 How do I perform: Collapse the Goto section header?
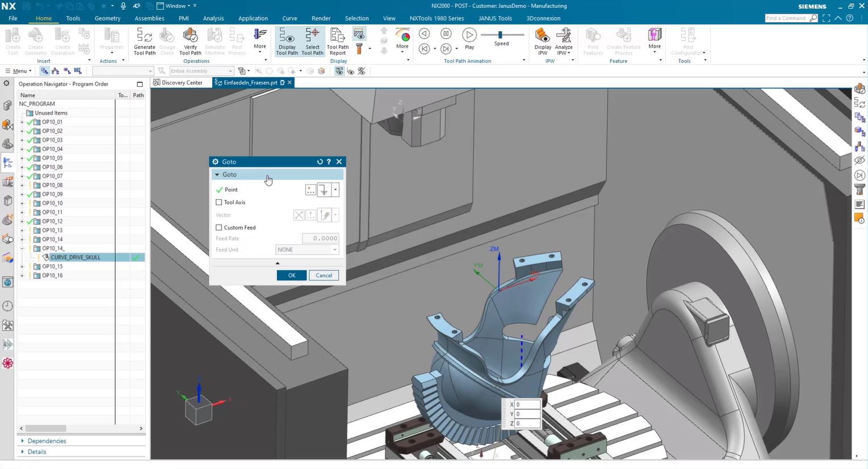pos(278,175)
